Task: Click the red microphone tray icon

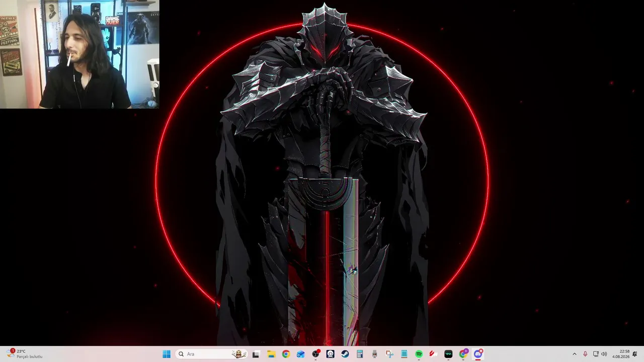Action: (585, 354)
